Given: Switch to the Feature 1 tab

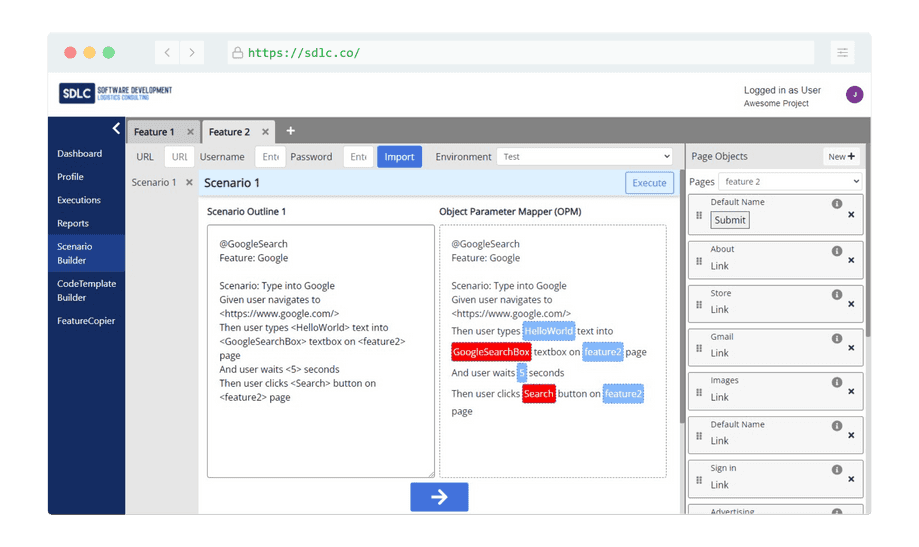Looking at the screenshot, I should [x=154, y=132].
